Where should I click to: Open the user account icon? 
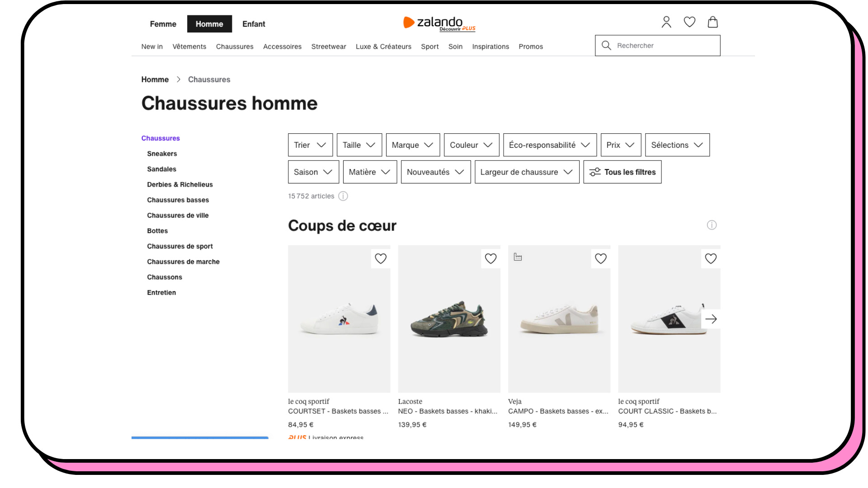[666, 22]
